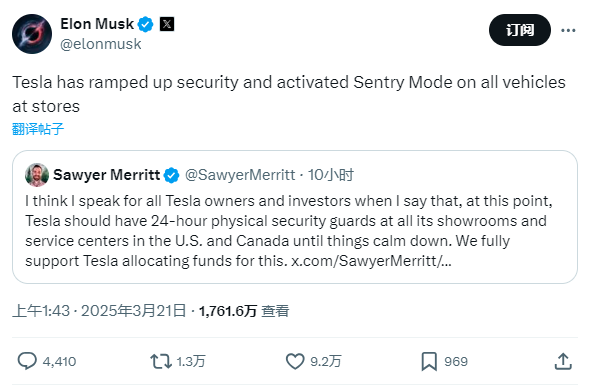Bookmark this post with the bookmark icon

[x=429, y=361]
